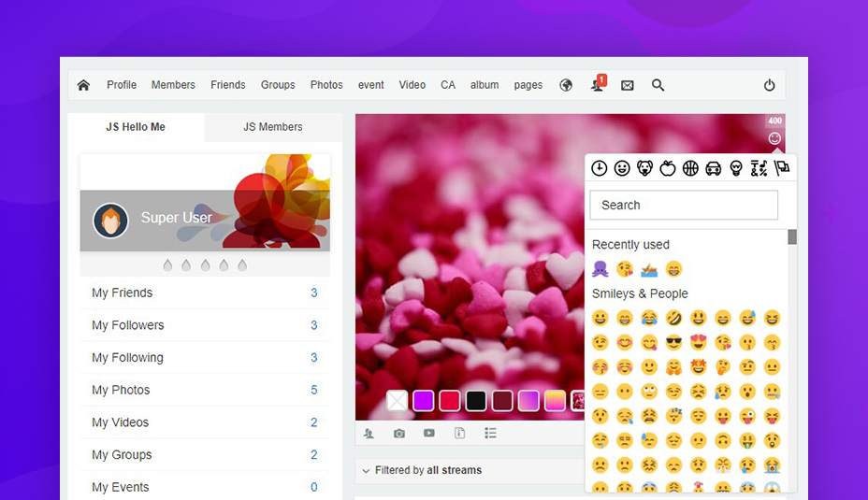Select Symbols emoji category icon
Viewport: 868px width, 500px height.
pyautogui.click(x=759, y=168)
